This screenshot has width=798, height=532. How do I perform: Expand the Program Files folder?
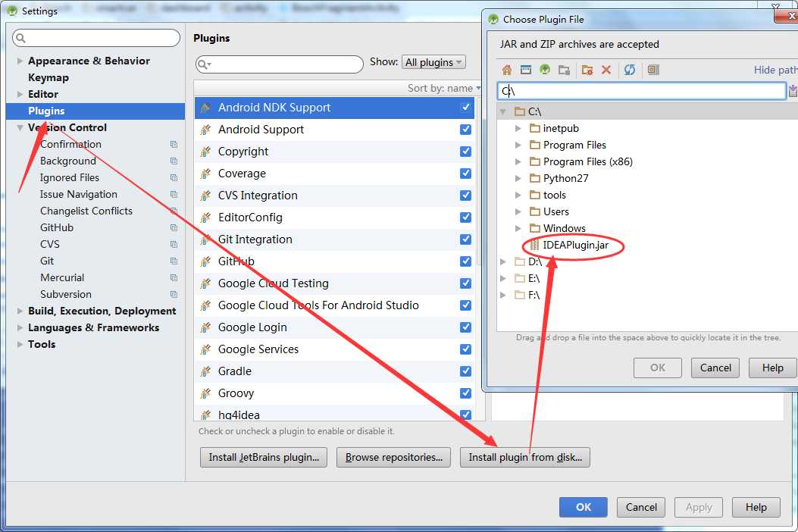[518, 145]
